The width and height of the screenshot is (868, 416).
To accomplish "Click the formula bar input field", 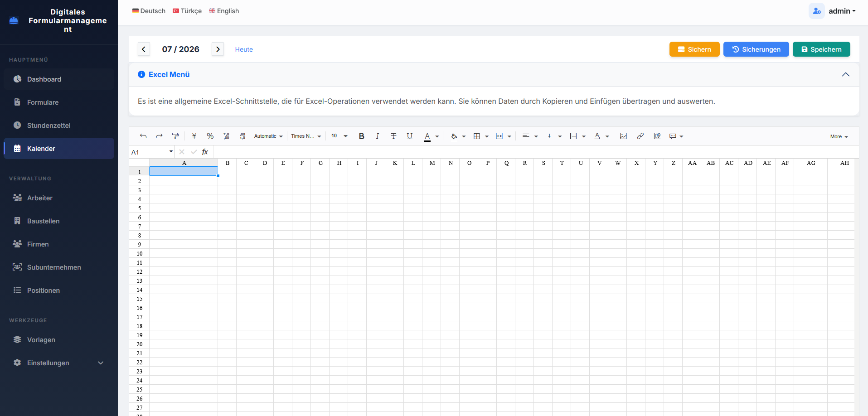I will pos(535,152).
